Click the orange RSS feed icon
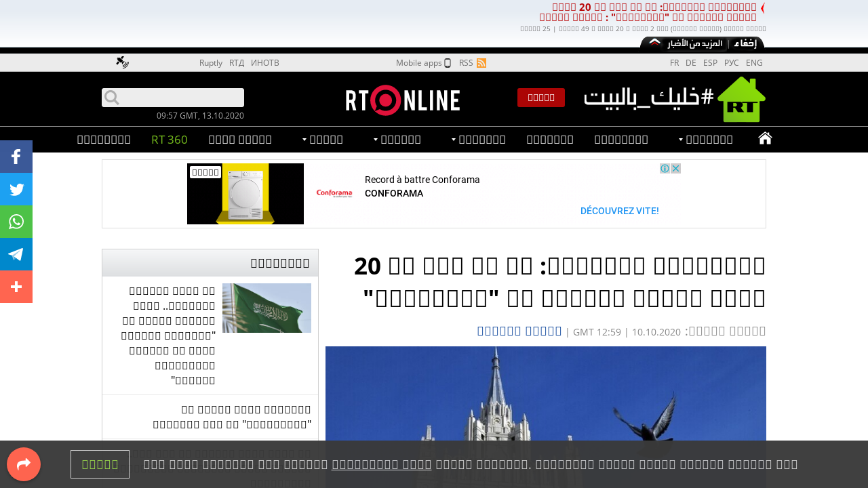This screenshot has height=488, width=868. tap(481, 63)
